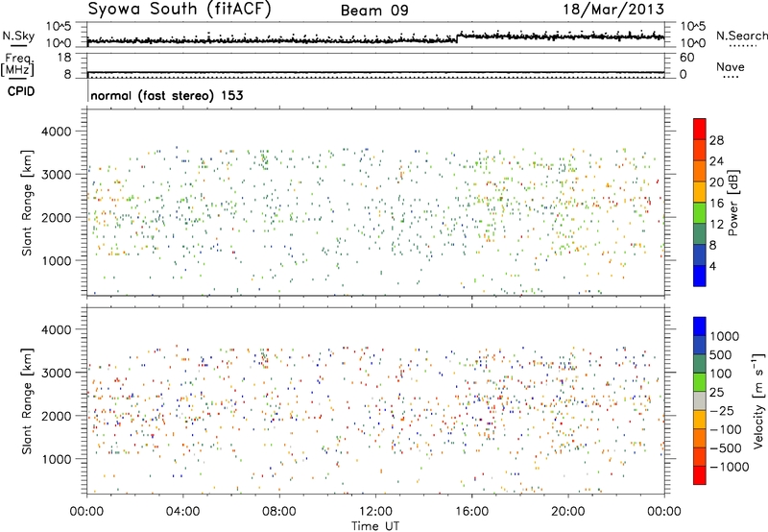The image size is (768, 532).
Task: Click the '60' tick on the Nave axis
Action: pyautogui.click(x=686, y=58)
